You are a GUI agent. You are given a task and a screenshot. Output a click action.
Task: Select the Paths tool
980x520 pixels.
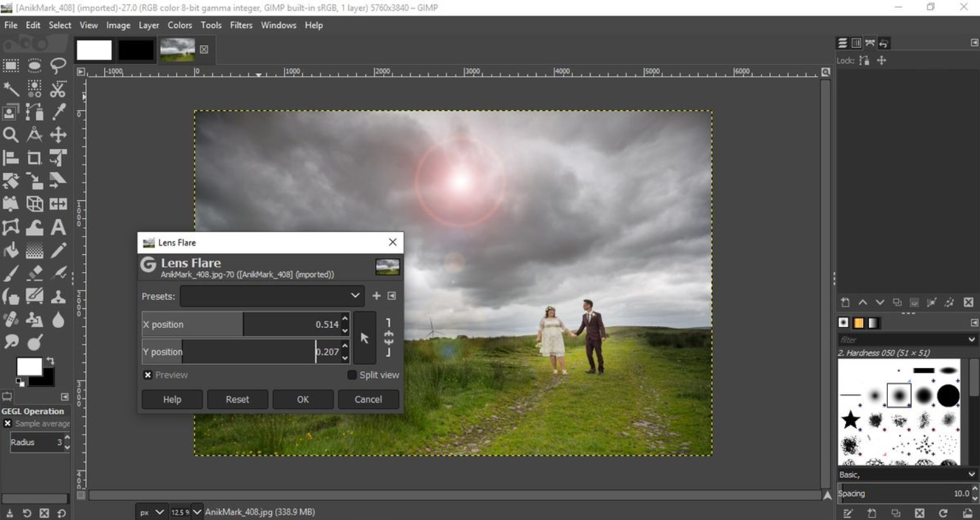pyautogui.click(x=34, y=112)
